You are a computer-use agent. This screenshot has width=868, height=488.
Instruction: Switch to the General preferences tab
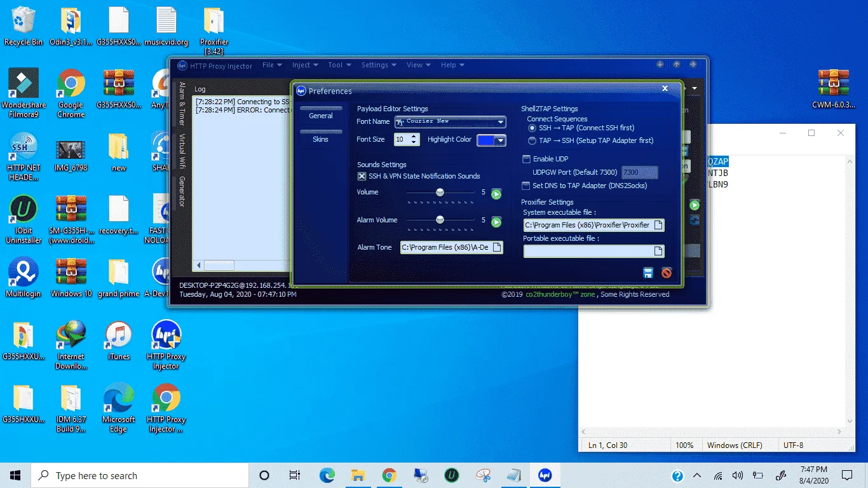[321, 116]
